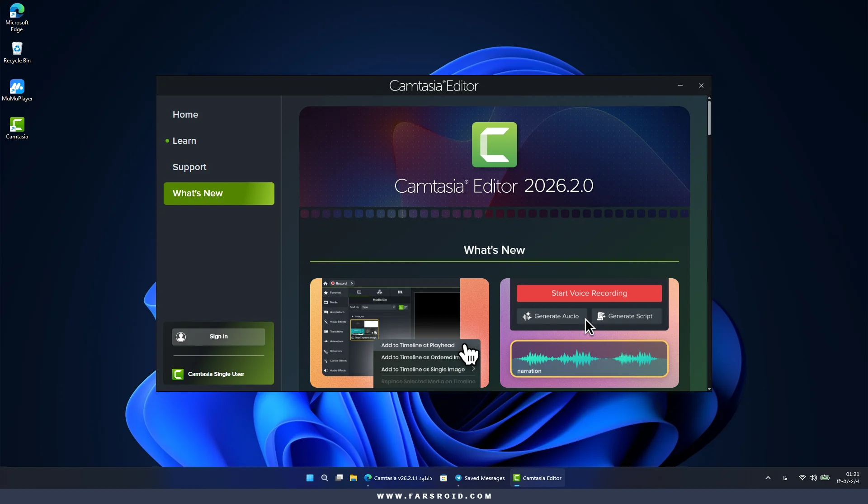Click the vertical scrollbar thumb in Camtasia
The image size is (868, 504).
(709, 118)
